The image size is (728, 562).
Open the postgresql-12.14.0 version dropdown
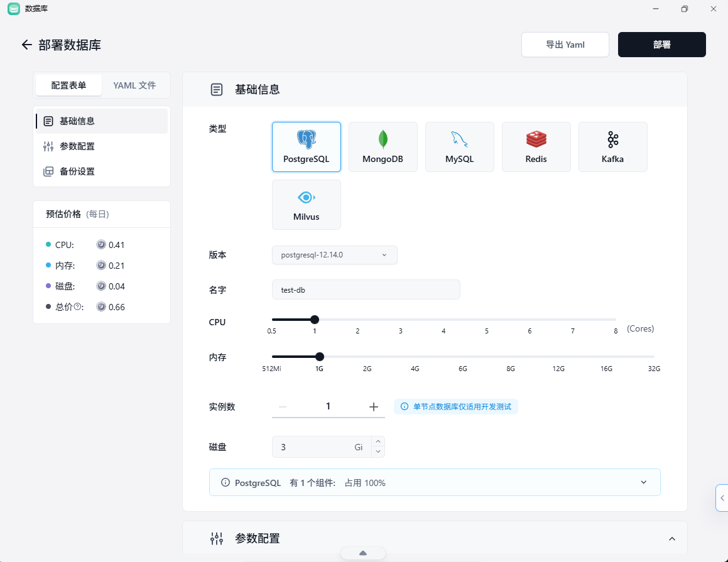pos(334,255)
